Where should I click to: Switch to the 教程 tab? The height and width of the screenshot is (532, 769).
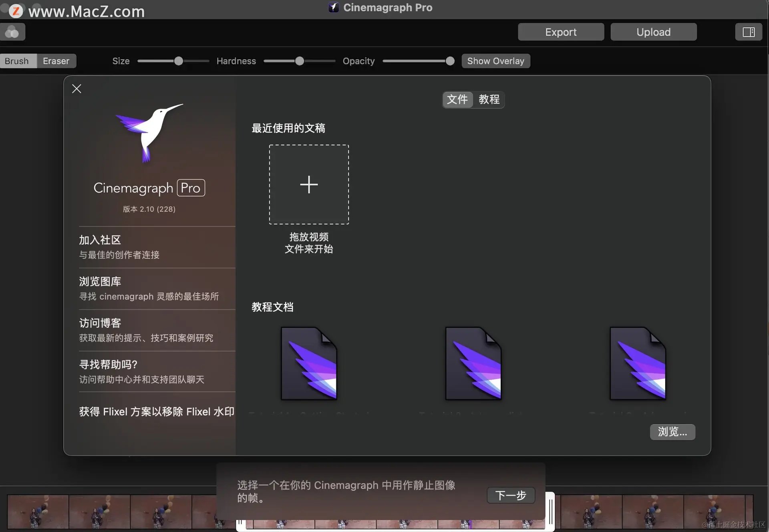(x=489, y=99)
